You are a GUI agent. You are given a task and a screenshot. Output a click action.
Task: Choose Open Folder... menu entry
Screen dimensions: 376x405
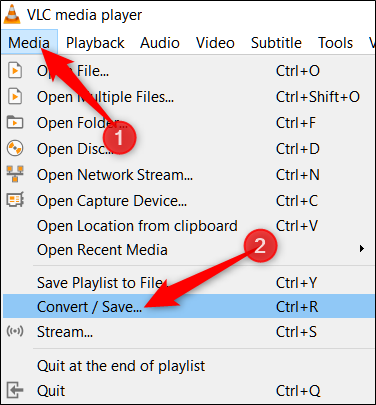[x=188, y=123]
